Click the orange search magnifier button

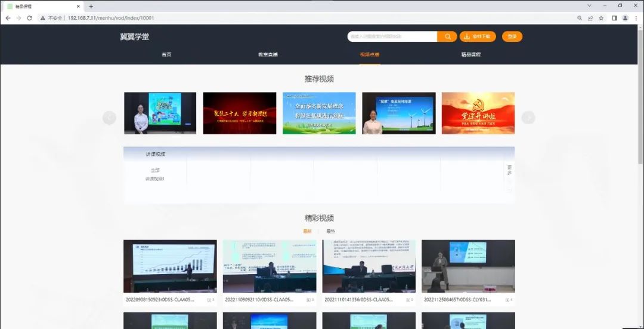pyautogui.click(x=447, y=36)
